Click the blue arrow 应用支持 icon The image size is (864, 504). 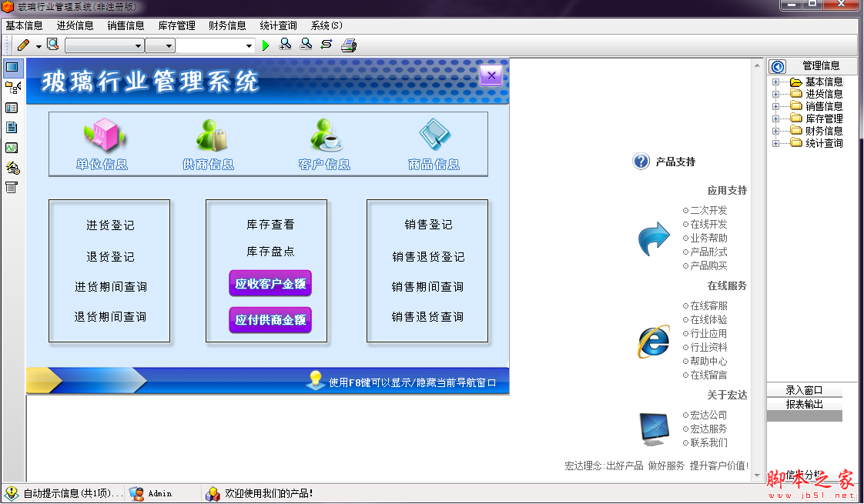654,239
